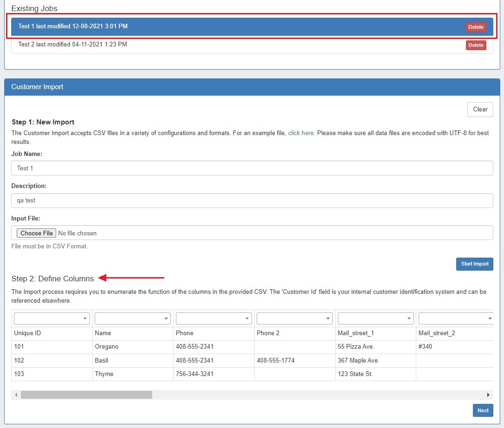Click Choose File to pick a CSV
The width and height of the screenshot is (504, 428).
tap(36, 233)
